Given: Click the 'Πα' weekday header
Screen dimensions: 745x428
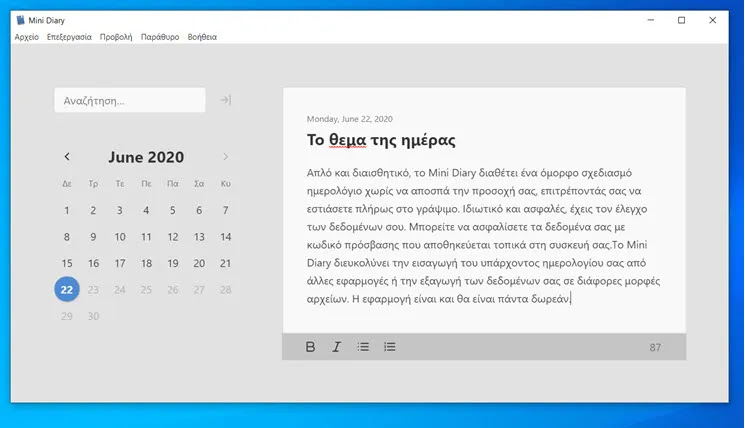Looking at the screenshot, I should tap(172, 183).
